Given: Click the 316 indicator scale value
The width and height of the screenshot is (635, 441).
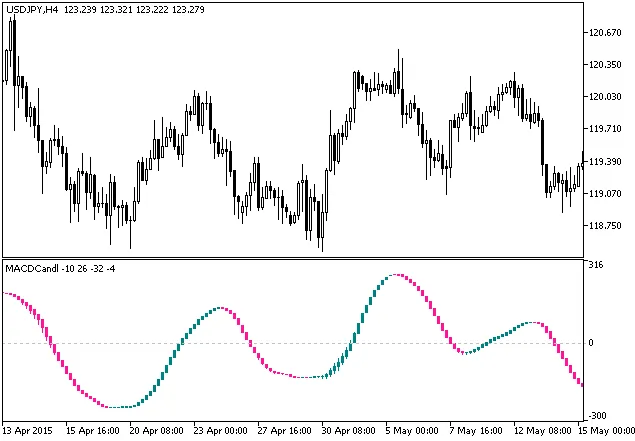Looking at the screenshot, I should pyautogui.click(x=595, y=265).
